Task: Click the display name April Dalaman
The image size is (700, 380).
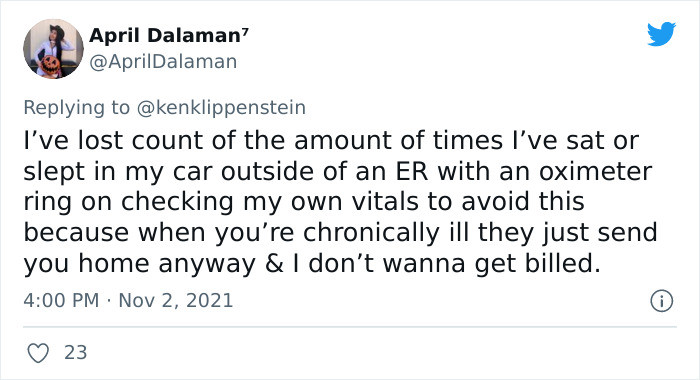Action: pos(165,36)
